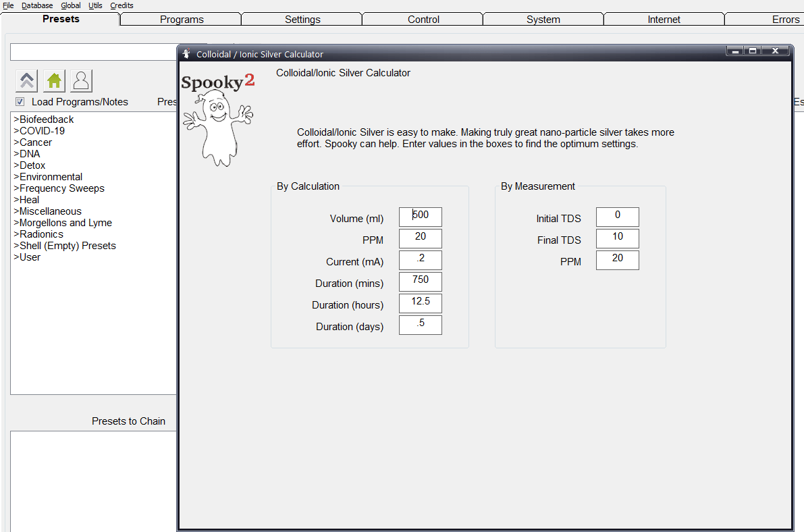Click the preset search box at top left
The image size is (804, 532).
click(93, 52)
